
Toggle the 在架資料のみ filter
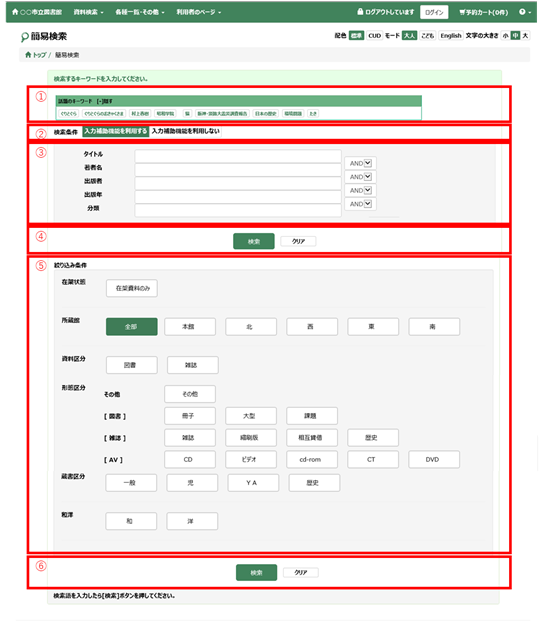click(x=132, y=288)
